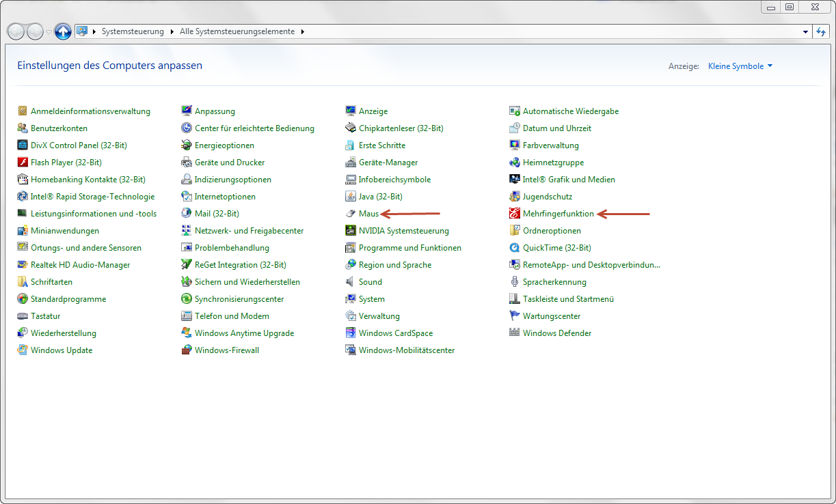This screenshot has width=836, height=504.
Task: Click the Maus mouse icon
Action: coord(351,214)
